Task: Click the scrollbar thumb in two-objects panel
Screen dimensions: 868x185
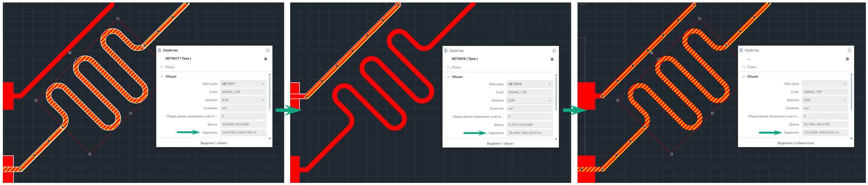Action: (x=851, y=93)
